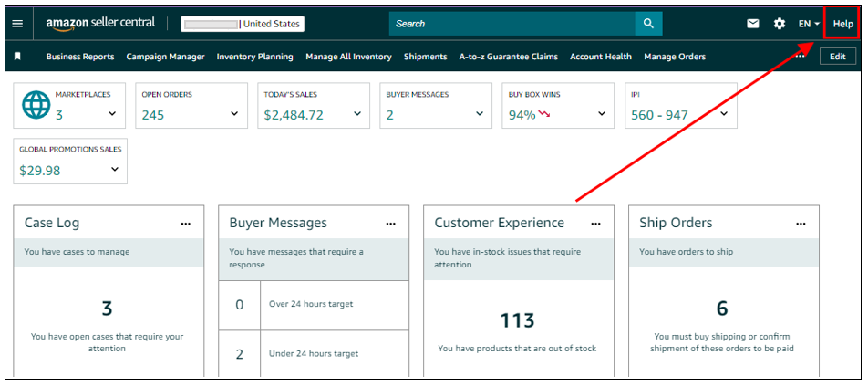Image resolution: width=868 pixels, height=387 pixels.
Task: Open Account Health
Action: pos(601,57)
